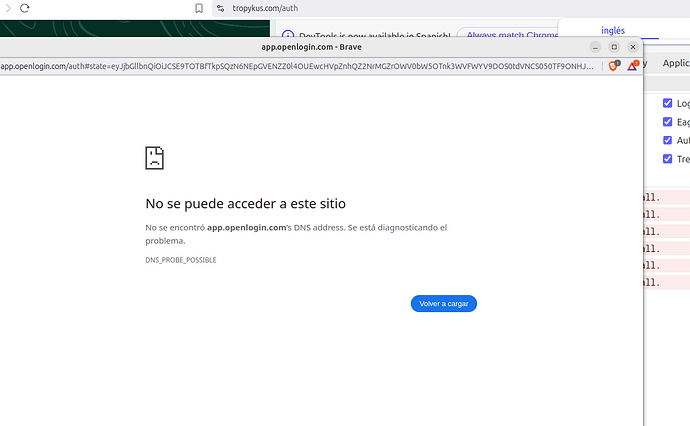Click the forward navigation arrow

[8, 8]
